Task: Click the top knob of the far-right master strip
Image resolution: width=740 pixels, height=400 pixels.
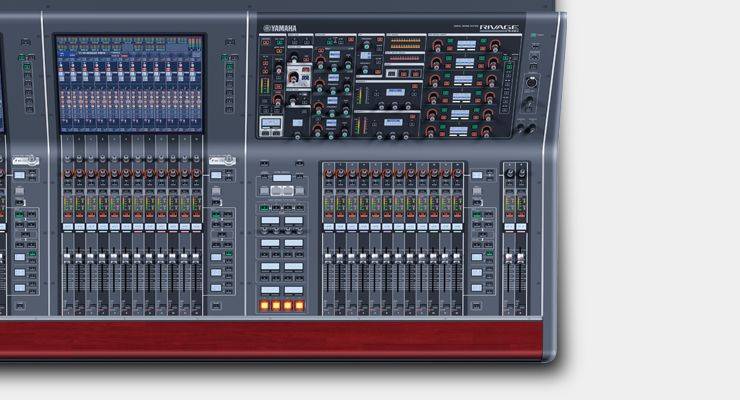Action: (508, 172)
